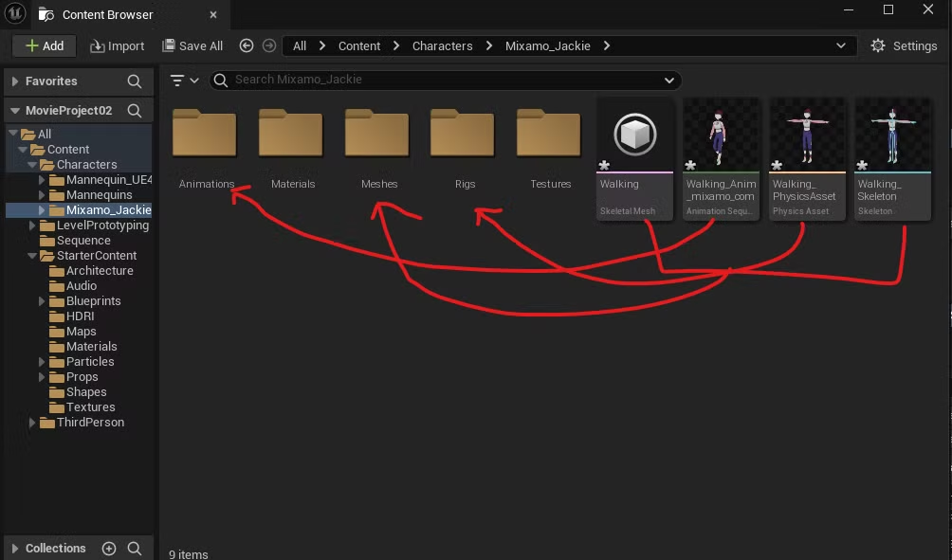Select Walking_PhysicsAsset thumbnail
Viewport: 952px width, 560px height.
coord(807,135)
